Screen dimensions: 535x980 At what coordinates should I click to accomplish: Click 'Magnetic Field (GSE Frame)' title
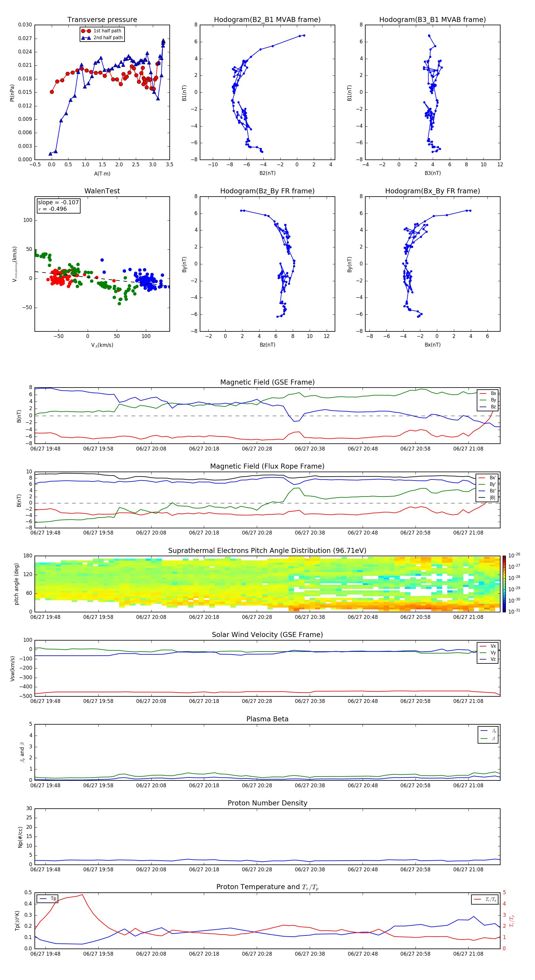pyautogui.click(x=267, y=382)
